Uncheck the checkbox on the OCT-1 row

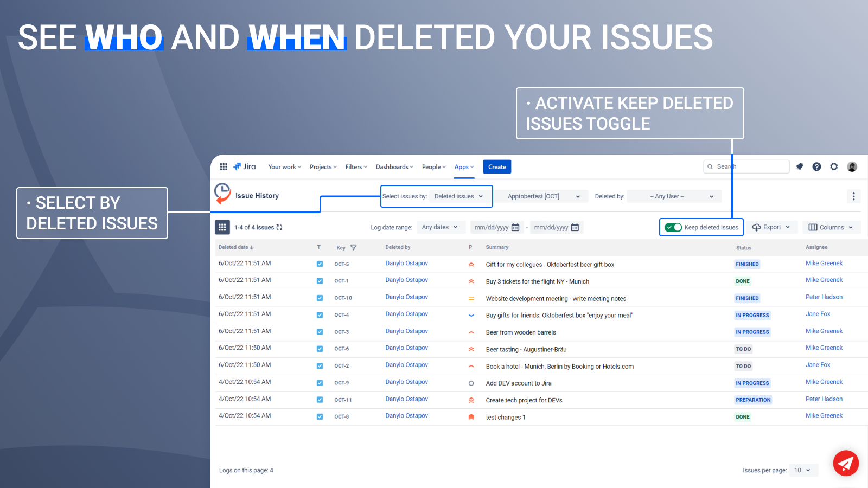[x=320, y=281]
